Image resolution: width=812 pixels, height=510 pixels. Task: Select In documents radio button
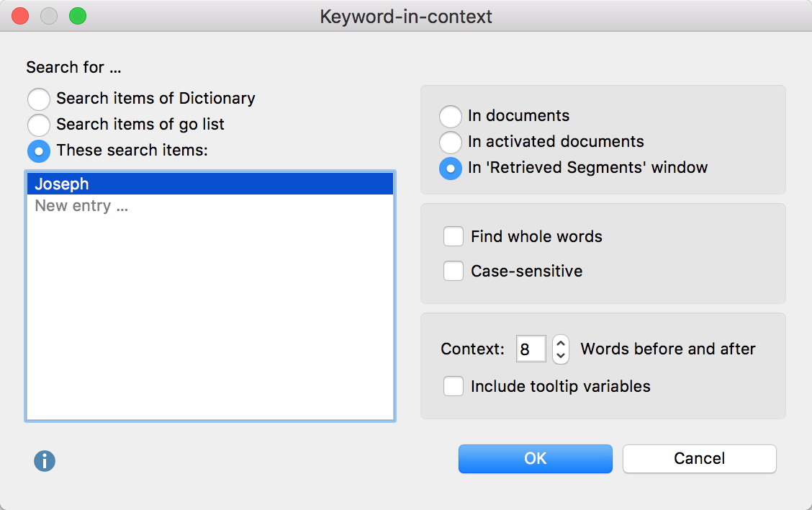[x=451, y=116]
